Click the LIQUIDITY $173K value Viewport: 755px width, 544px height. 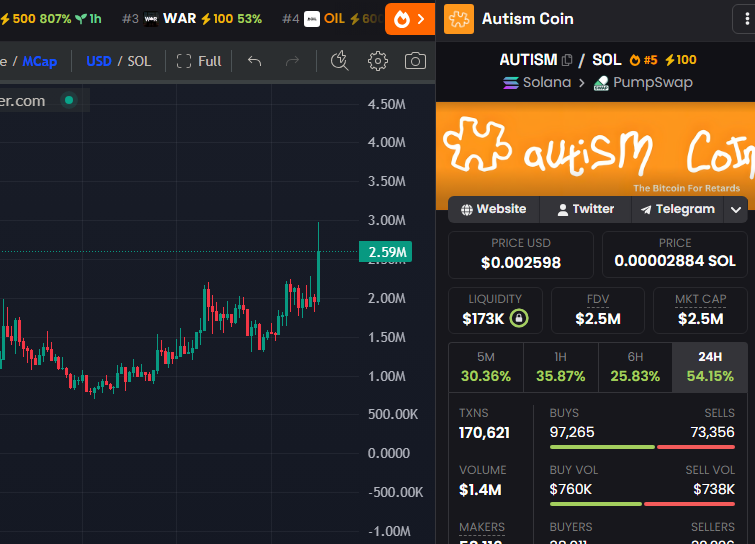483,319
